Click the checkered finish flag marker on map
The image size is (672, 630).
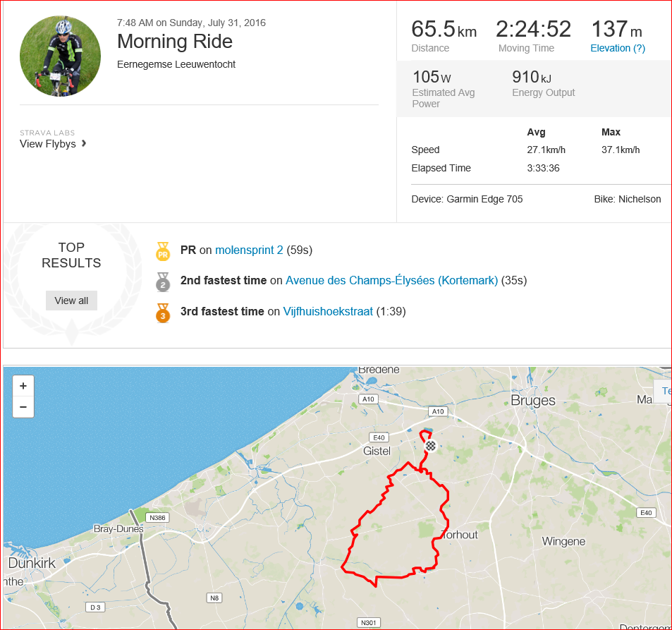430,446
